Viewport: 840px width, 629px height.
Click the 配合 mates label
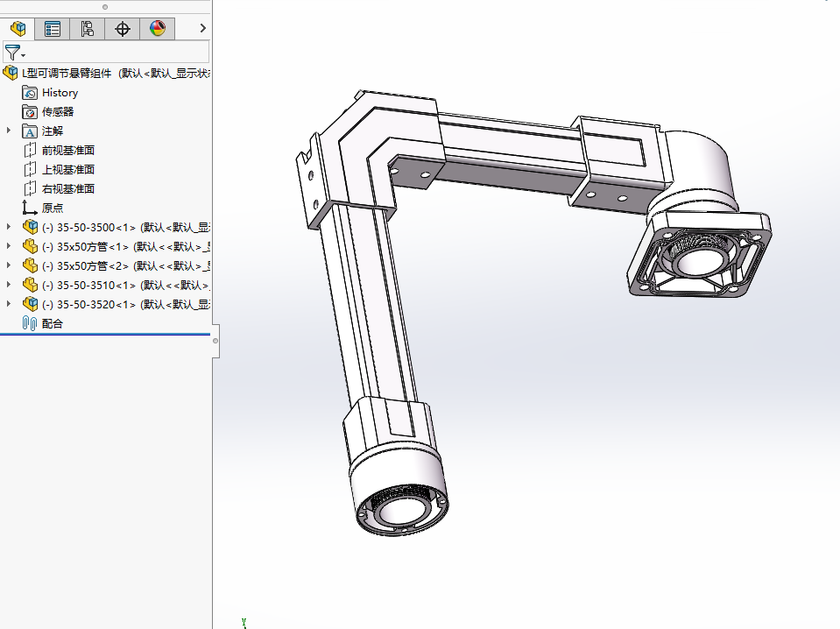(x=53, y=323)
